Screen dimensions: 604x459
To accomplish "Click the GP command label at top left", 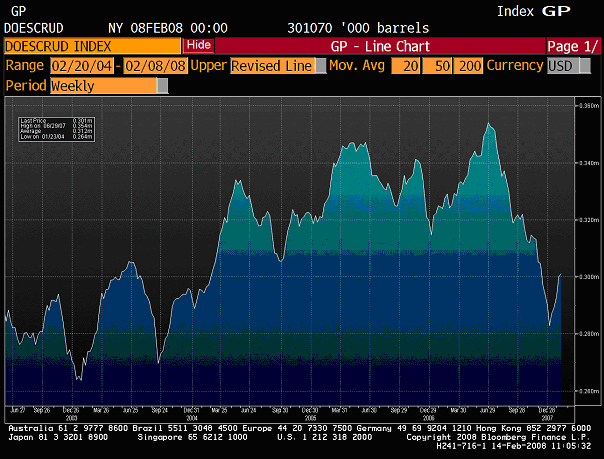I will (x=18, y=10).
